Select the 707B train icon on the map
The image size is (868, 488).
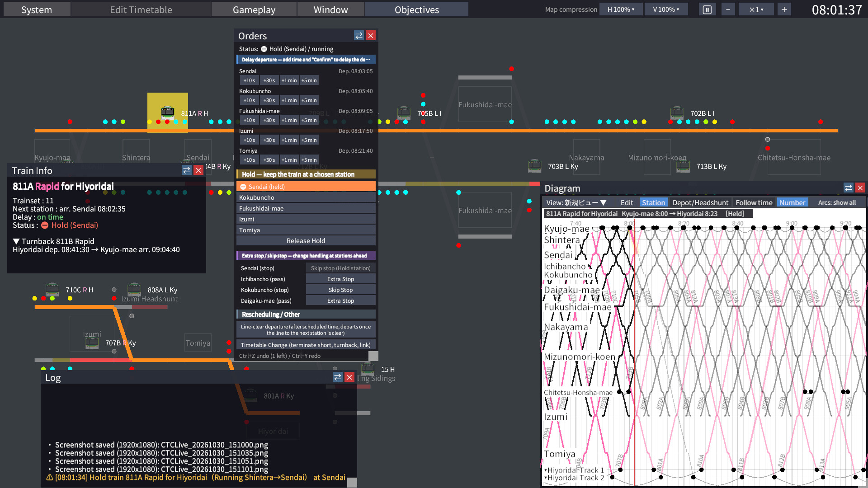[92, 343]
